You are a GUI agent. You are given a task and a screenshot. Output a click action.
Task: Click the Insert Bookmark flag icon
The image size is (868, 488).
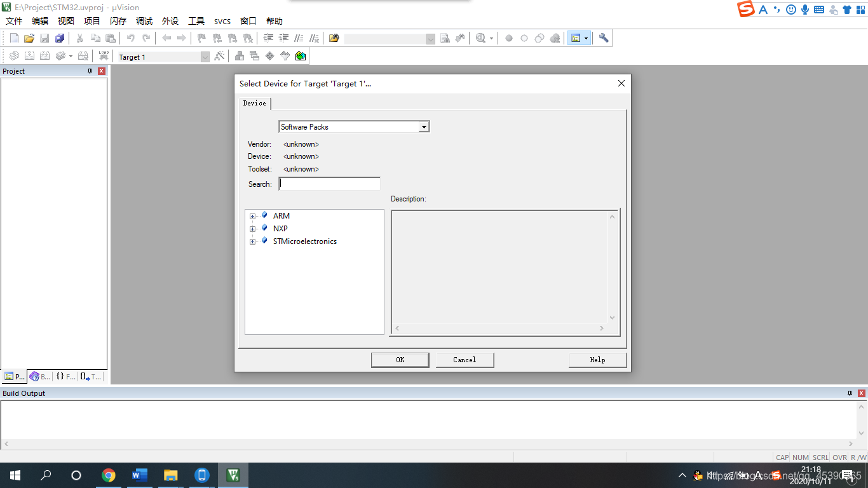coord(202,38)
